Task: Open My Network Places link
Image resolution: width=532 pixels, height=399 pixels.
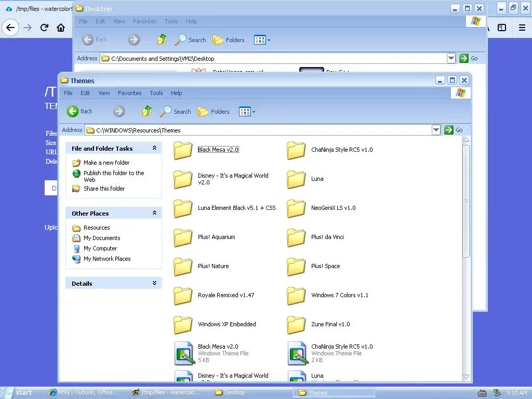Action: [107, 259]
